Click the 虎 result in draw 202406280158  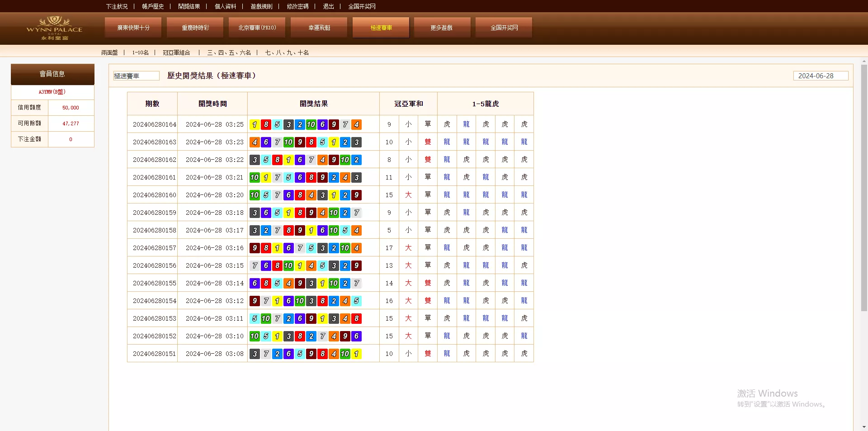(447, 230)
